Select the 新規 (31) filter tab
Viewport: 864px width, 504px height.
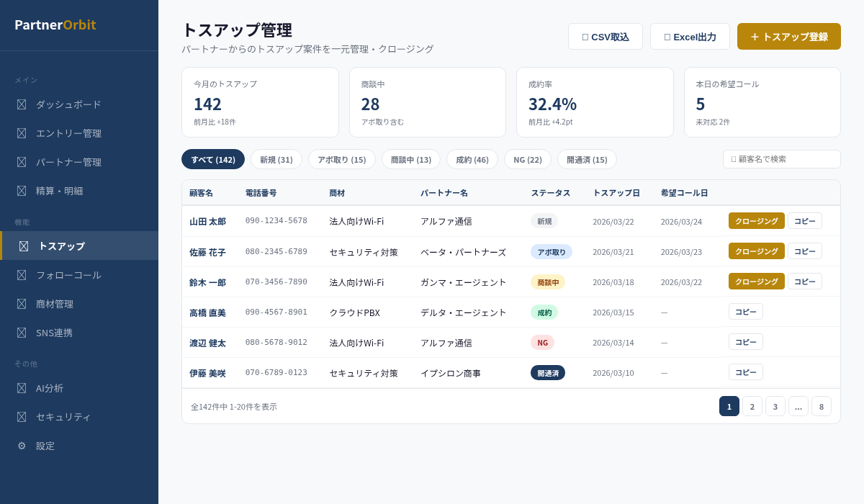click(276, 160)
